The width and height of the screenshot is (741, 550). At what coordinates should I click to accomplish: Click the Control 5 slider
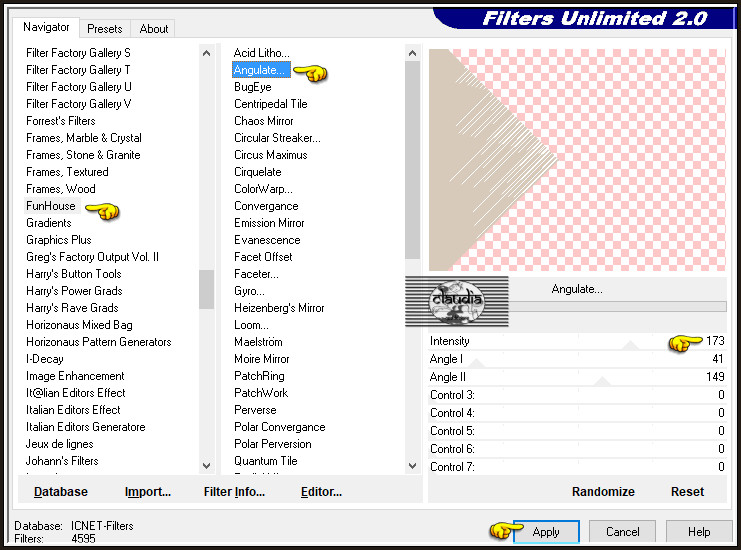577,431
